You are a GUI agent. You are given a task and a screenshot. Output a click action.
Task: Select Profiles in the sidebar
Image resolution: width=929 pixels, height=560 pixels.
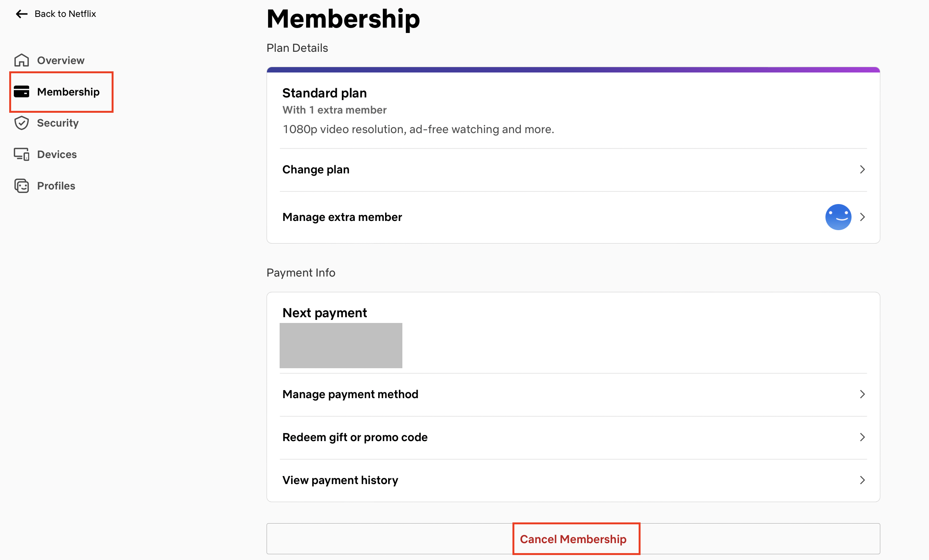(56, 186)
